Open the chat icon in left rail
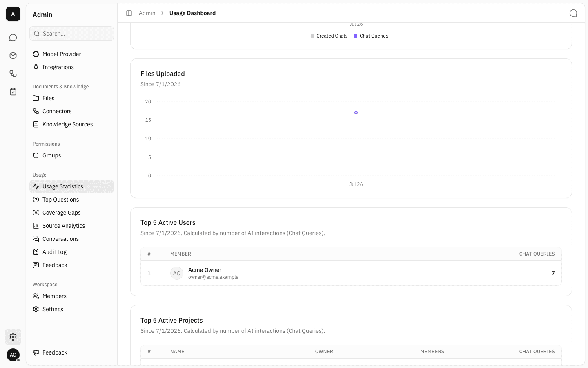The height and width of the screenshot is (368, 588). pos(13,38)
